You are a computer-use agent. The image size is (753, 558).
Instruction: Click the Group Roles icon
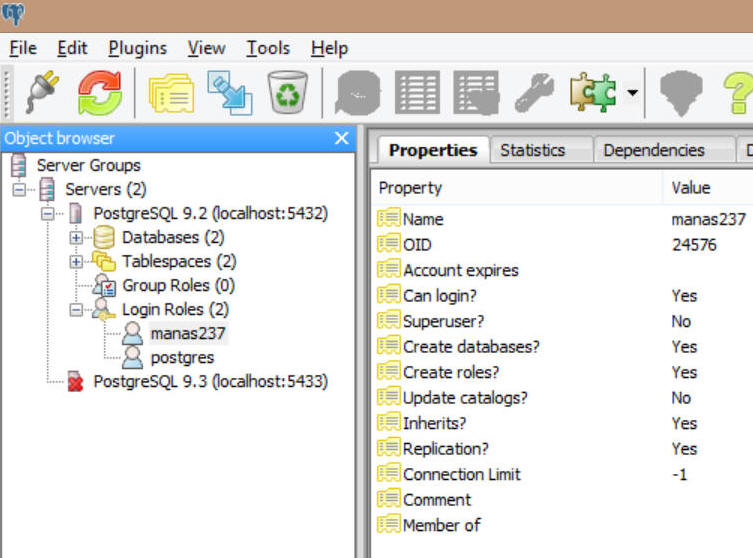pos(104,285)
